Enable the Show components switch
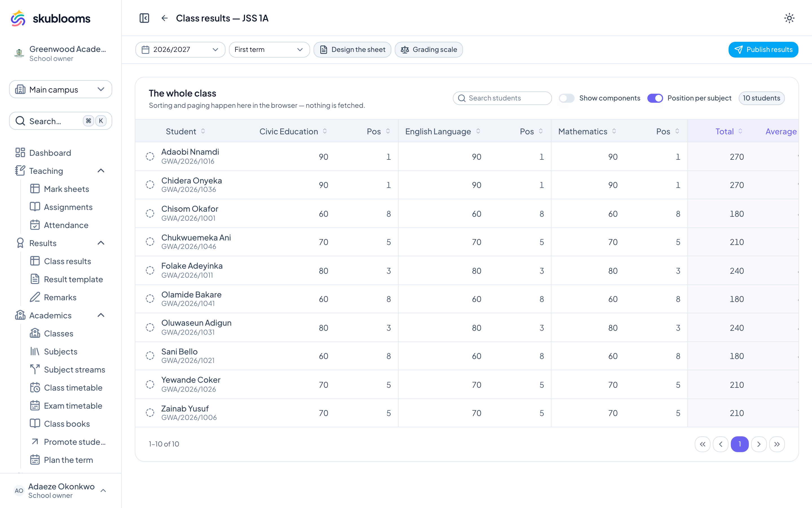Viewport: 812px width, 508px height. pos(566,98)
